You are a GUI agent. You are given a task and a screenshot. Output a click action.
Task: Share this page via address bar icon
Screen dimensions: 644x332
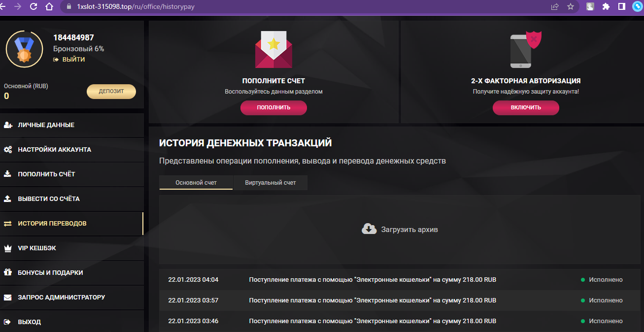(x=555, y=7)
